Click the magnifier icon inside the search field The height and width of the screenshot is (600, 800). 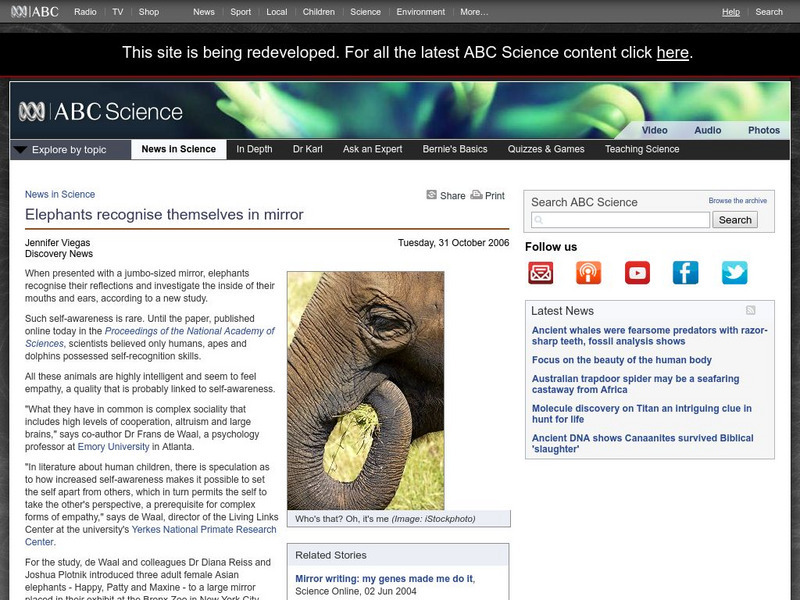538,219
